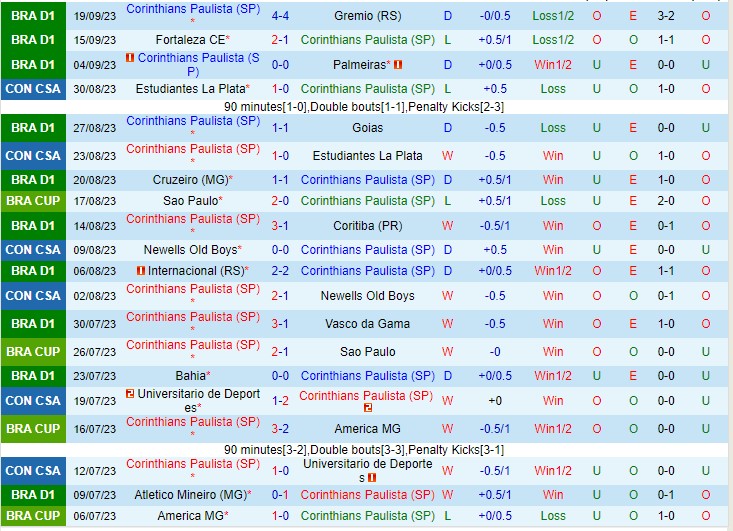Open Cruzeiro (MG) team link
Viewport: 733px width, 531px height.
click(x=191, y=179)
